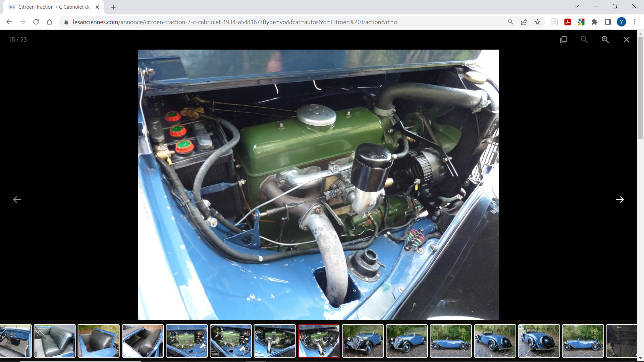
Task: Click the address bar URL field
Action: 235,22
